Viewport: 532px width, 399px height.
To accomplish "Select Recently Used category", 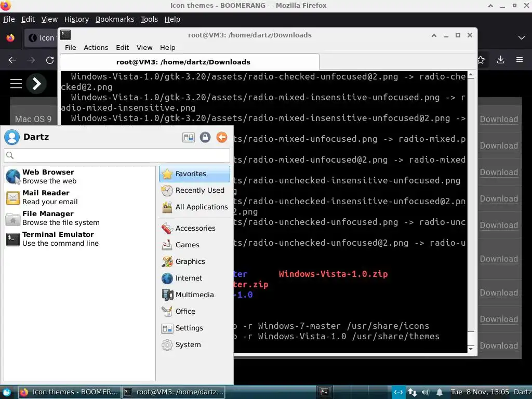I will [194, 190].
